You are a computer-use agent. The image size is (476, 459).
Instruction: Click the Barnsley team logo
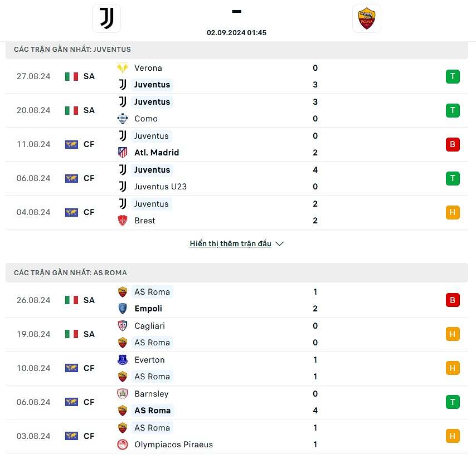(x=123, y=394)
